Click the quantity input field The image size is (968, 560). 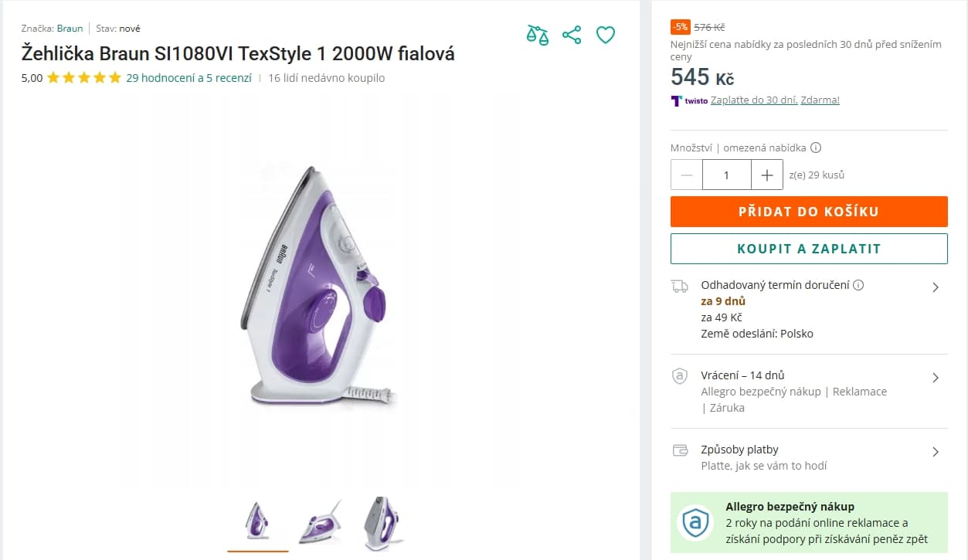point(726,175)
